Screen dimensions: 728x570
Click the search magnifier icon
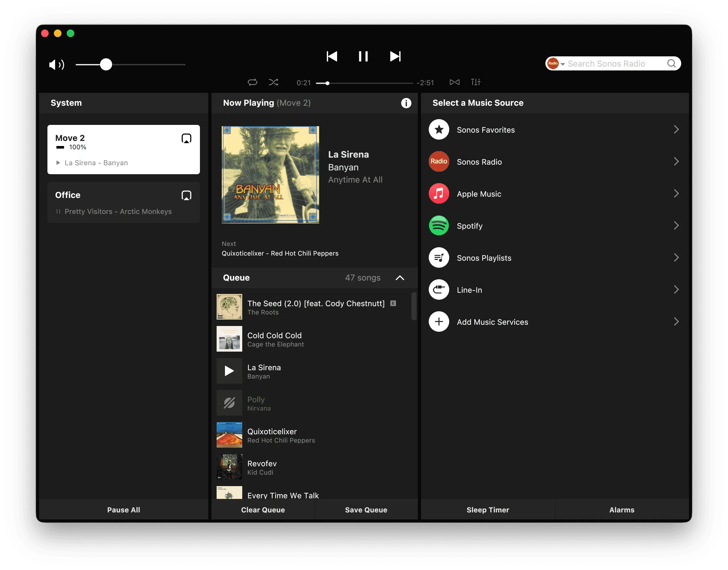[x=671, y=63]
